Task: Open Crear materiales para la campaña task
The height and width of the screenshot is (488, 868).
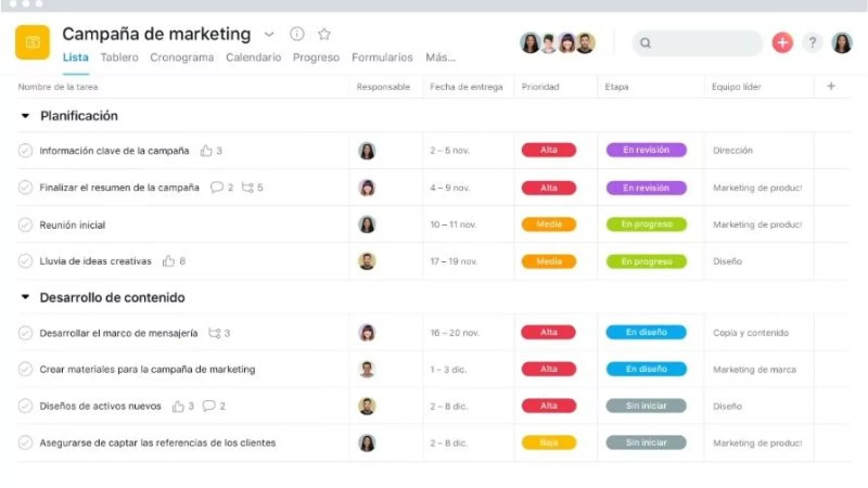Action: (x=147, y=369)
